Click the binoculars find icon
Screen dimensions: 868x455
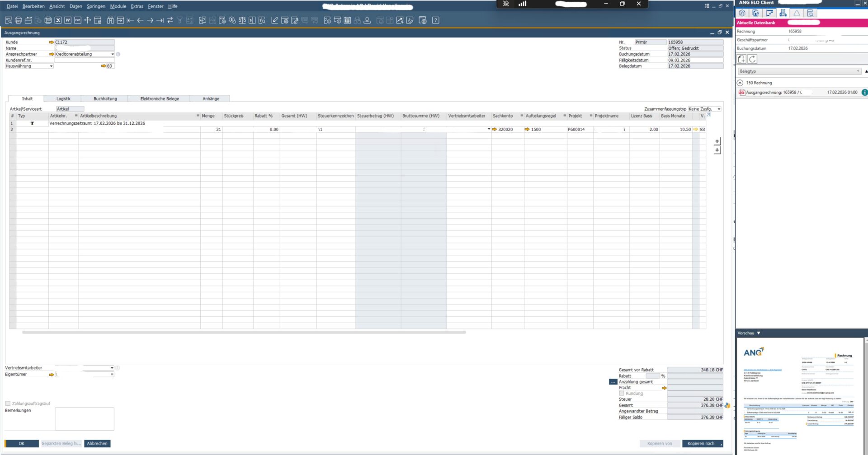[110, 20]
